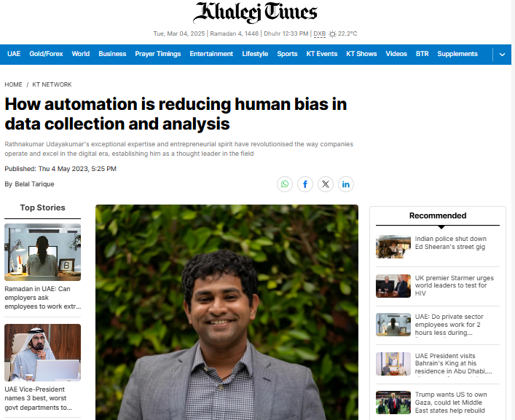The height and width of the screenshot is (420, 515).
Task: Click the KT NETWORK breadcrumb link
Action: tap(52, 84)
